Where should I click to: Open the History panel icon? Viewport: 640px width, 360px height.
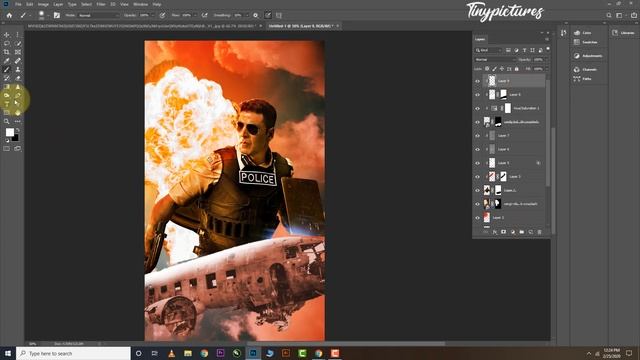(x=564, y=33)
